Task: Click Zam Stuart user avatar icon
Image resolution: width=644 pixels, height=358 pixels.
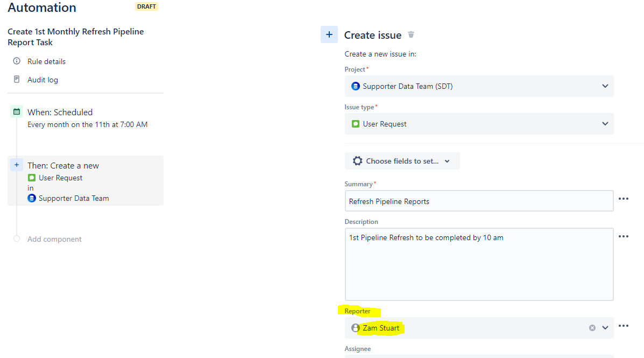Action: coord(356,328)
